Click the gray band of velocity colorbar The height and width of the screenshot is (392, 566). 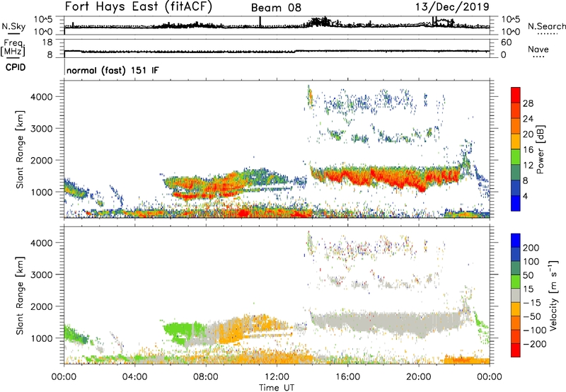[516, 296]
